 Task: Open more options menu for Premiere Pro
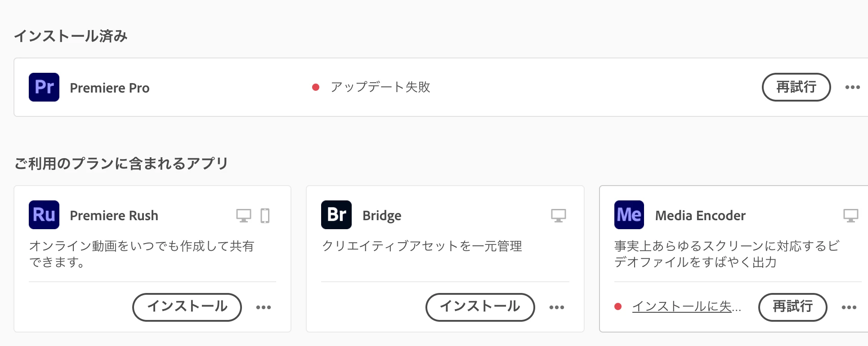pos(852,87)
